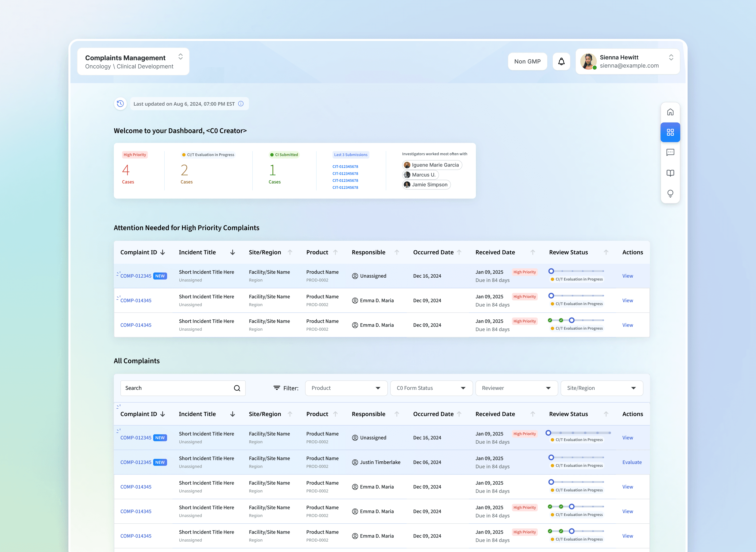Open the Reviewer filter dropdown
The height and width of the screenshot is (552, 756).
click(x=517, y=388)
